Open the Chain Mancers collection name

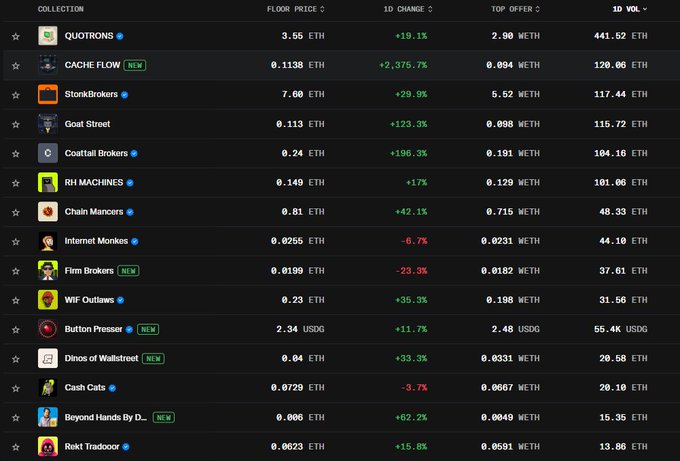pyautogui.click(x=94, y=212)
